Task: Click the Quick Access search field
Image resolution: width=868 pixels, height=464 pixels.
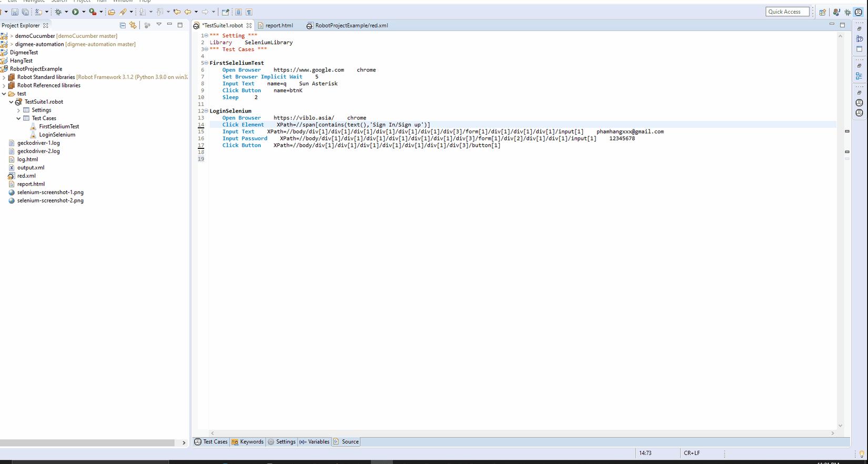Action: coord(786,12)
